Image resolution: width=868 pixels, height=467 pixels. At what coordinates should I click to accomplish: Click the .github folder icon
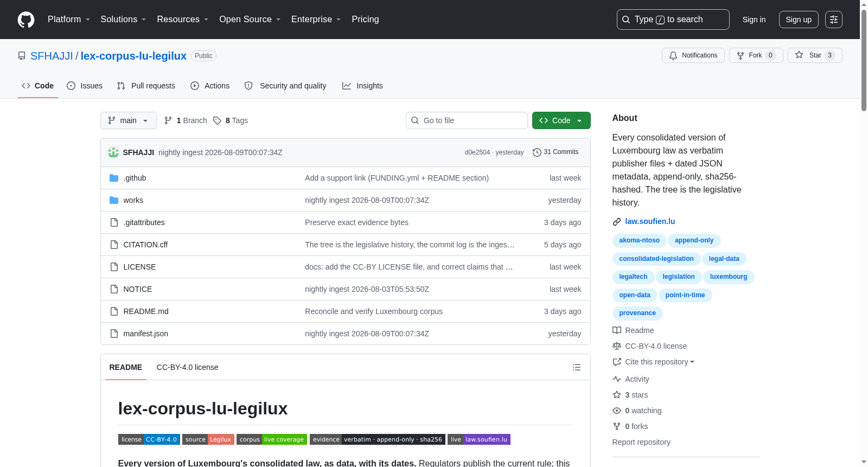[x=114, y=178]
